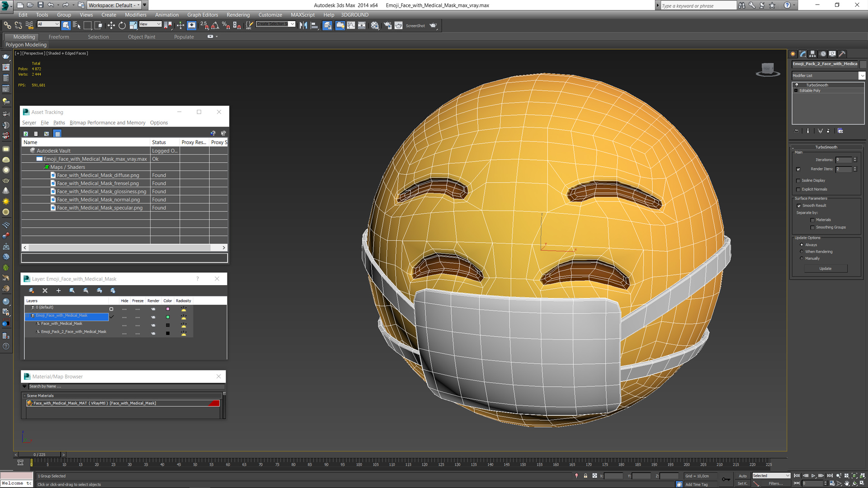The image size is (868, 488).
Task: Select When Rendering update option
Action: pos(802,252)
